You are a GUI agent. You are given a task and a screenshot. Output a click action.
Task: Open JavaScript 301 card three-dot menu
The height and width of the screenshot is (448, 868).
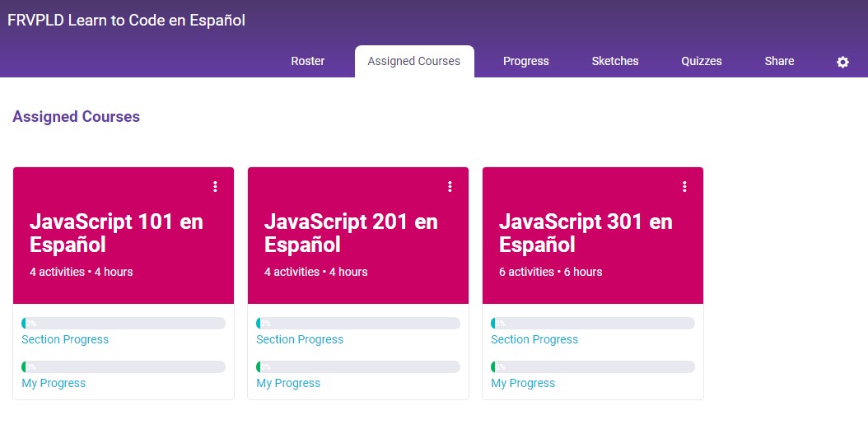tap(684, 187)
